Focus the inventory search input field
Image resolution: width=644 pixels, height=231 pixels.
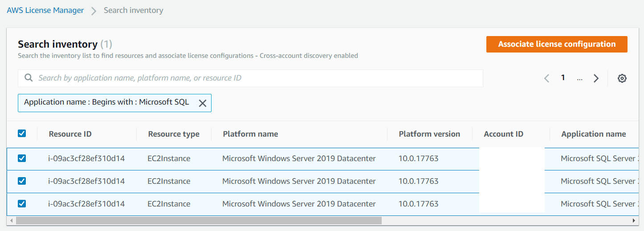258,78
